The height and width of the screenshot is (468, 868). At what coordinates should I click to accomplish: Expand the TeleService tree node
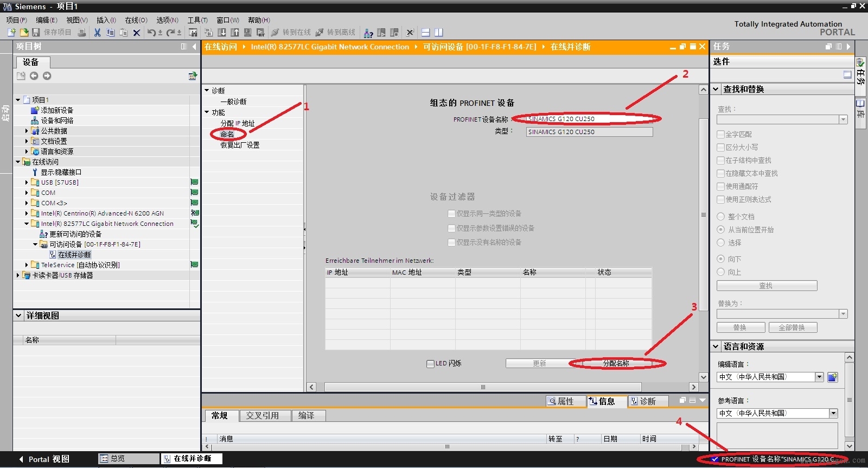click(27, 265)
